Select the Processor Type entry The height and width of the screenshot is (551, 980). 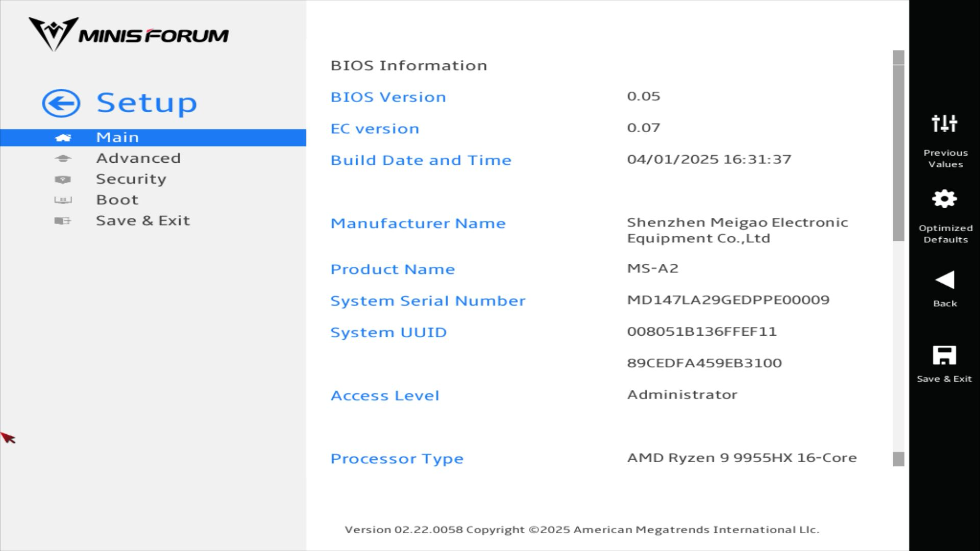click(397, 459)
